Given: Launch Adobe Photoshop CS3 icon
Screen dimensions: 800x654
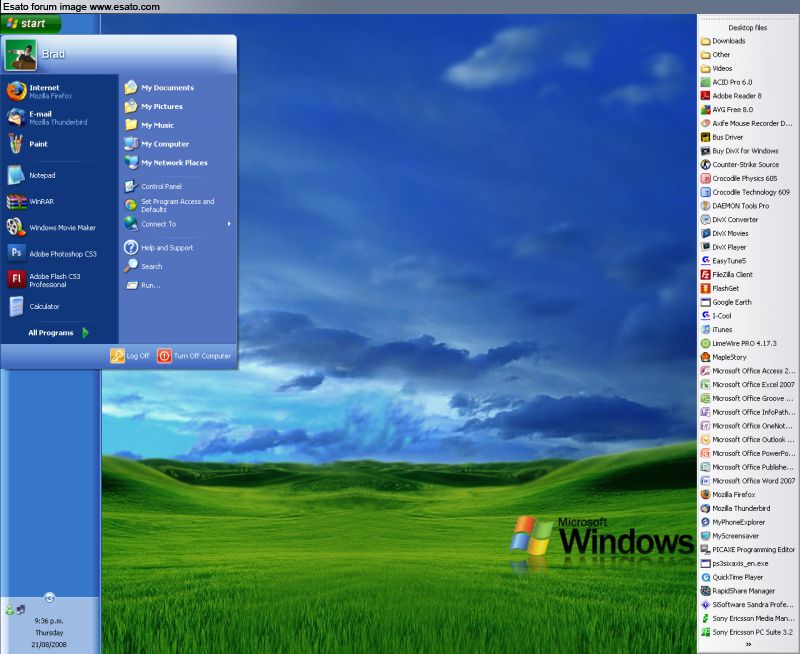Looking at the screenshot, I should click(x=16, y=253).
